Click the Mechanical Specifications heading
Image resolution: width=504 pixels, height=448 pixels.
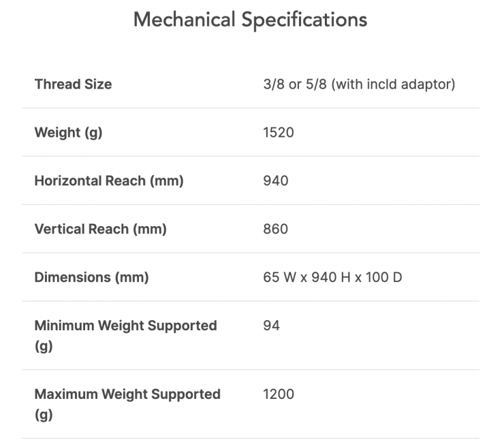pos(250,19)
